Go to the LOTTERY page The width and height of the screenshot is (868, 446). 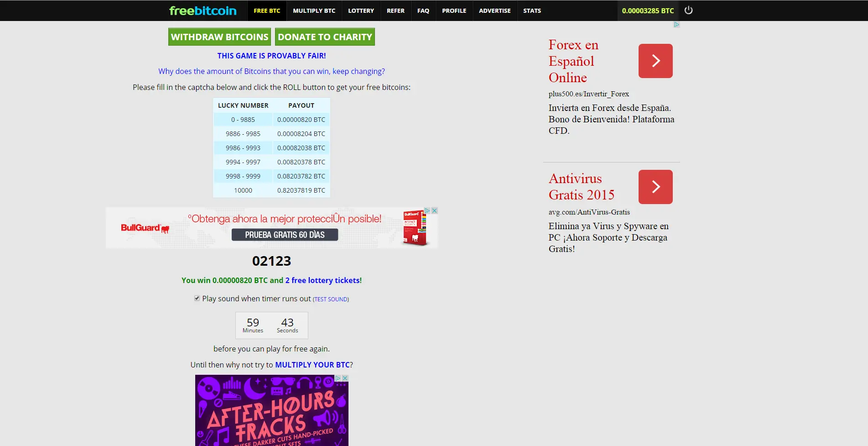coord(361,10)
